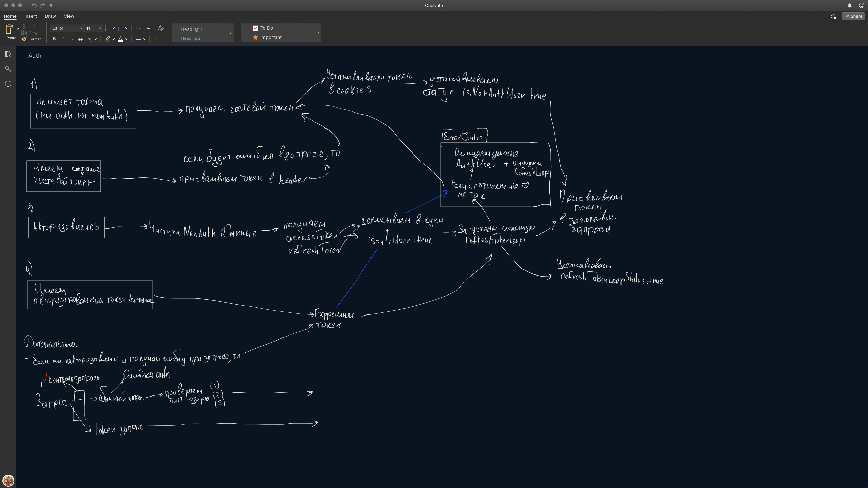Image resolution: width=868 pixels, height=488 pixels.
Task: Expand numbered list style options
Action: [126, 28]
